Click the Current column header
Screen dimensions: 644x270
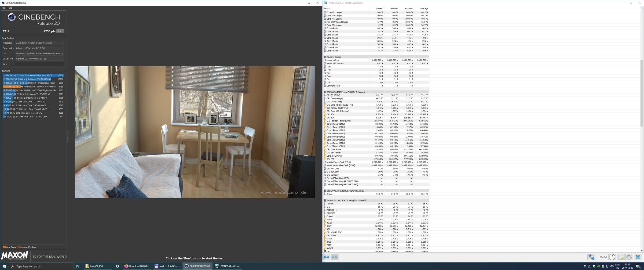pos(376,9)
